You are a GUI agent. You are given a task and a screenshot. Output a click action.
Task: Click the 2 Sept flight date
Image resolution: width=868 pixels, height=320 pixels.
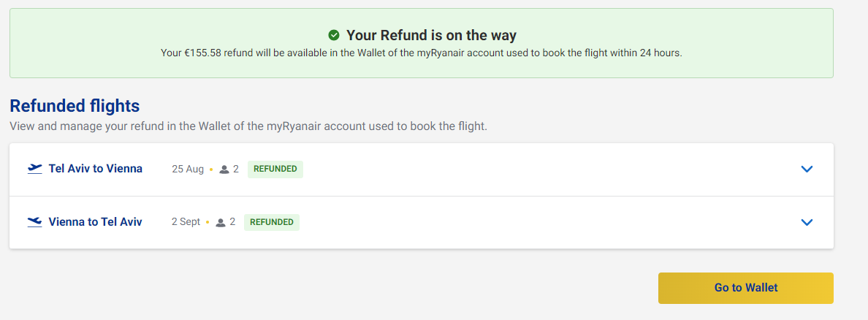(x=186, y=222)
